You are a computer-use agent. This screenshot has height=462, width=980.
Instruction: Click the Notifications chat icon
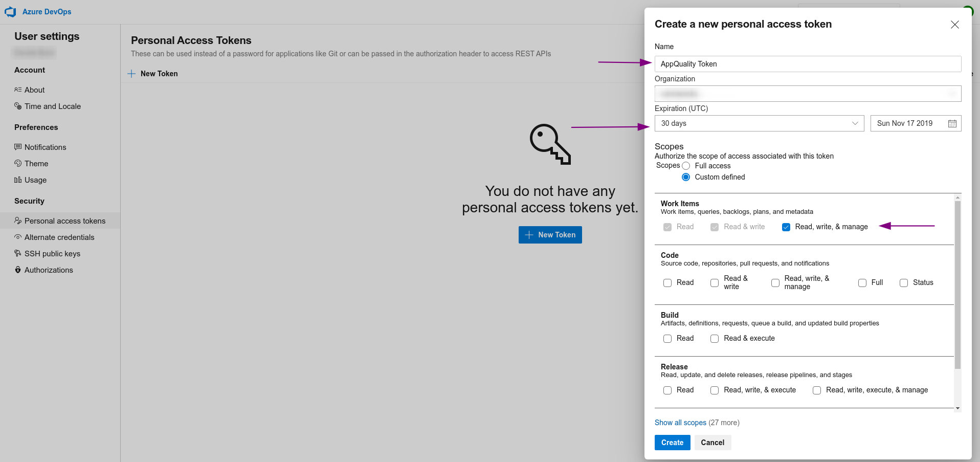pyautogui.click(x=18, y=147)
